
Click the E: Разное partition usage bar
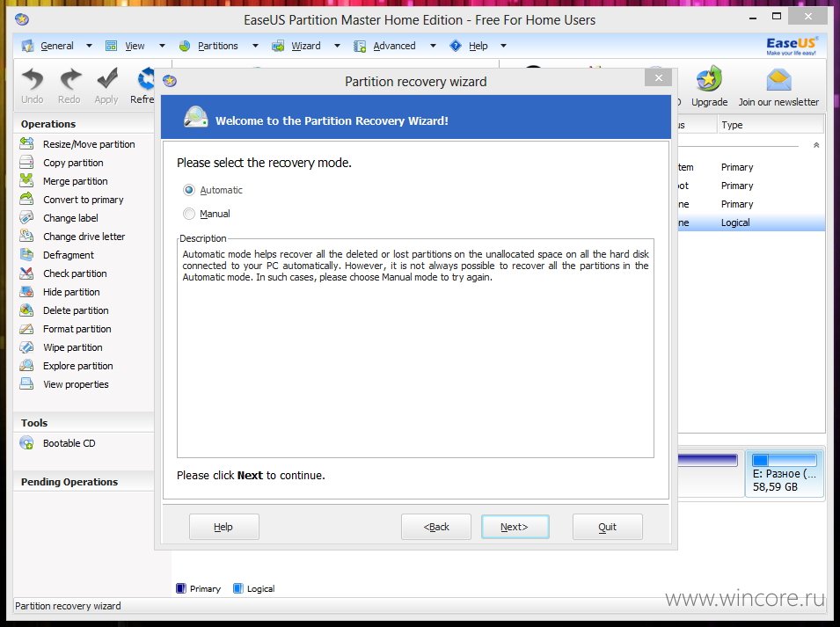785,460
